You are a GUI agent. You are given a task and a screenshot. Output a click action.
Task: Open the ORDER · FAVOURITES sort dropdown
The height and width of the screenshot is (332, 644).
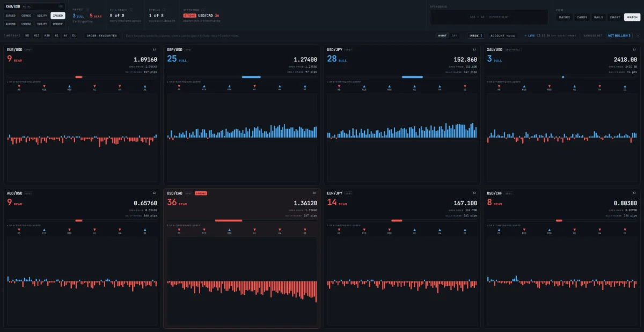(x=102, y=35)
